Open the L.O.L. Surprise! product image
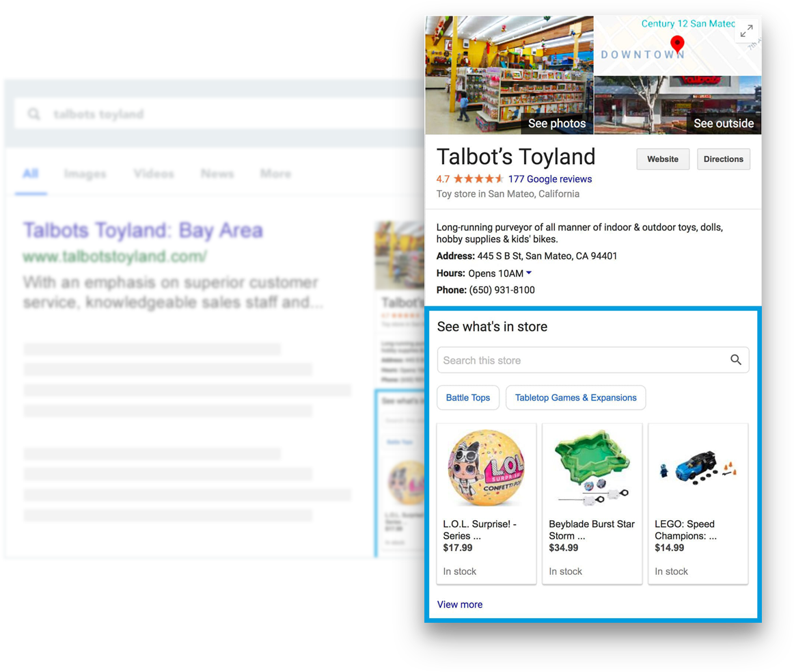This screenshot has height=672, width=794. coord(486,468)
